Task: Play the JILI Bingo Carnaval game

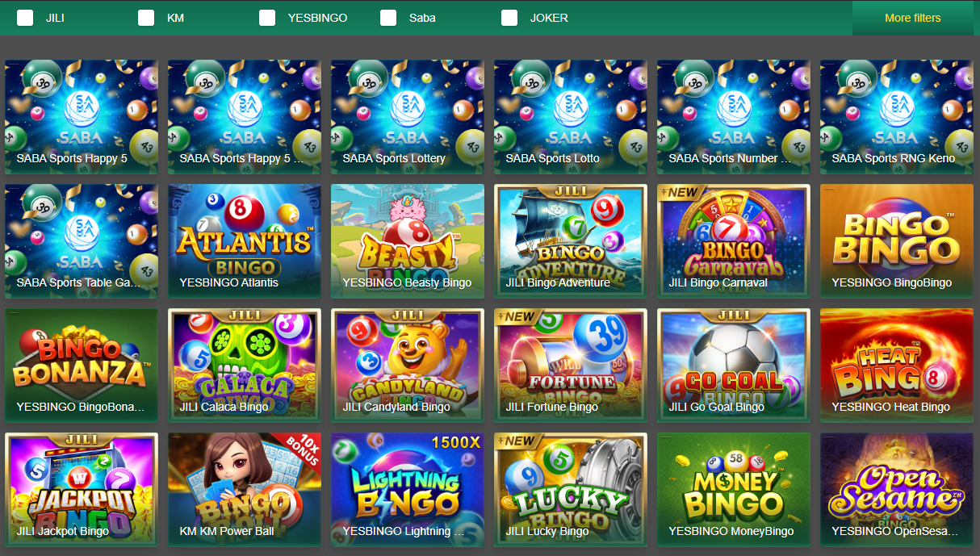Action: coord(734,241)
